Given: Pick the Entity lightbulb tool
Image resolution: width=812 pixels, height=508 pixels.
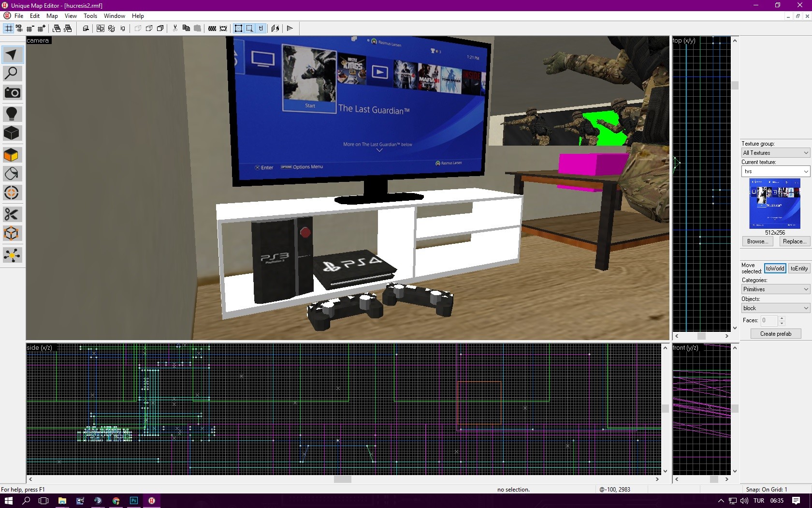Looking at the screenshot, I should coord(12,114).
